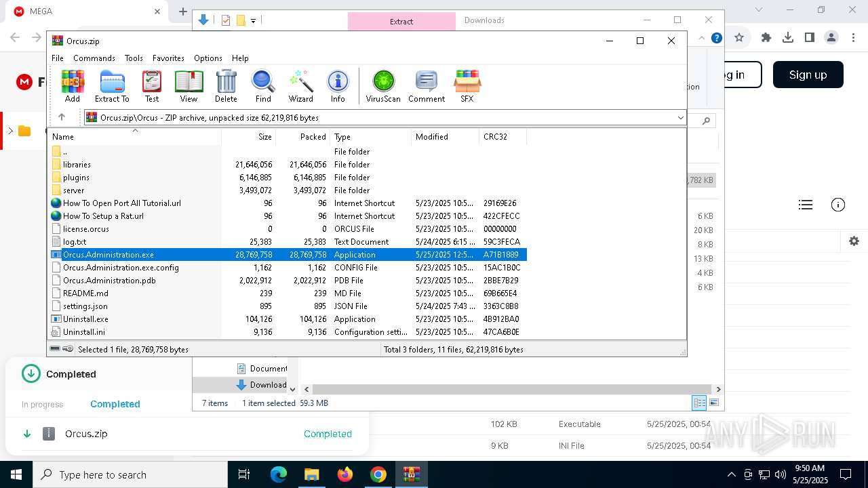
Task: Sort by Modified column header
Action: (x=446, y=137)
